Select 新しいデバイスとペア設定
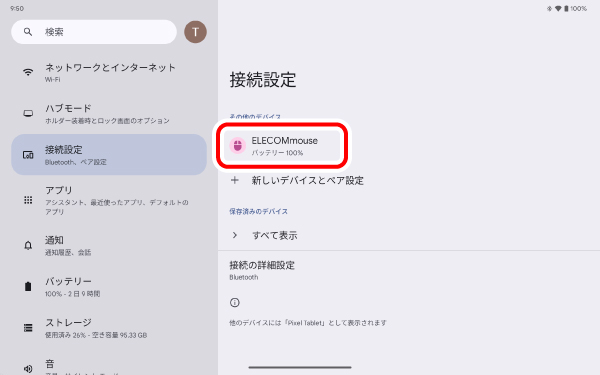The width and height of the screenshot is (600, 375). pos(307,180)
